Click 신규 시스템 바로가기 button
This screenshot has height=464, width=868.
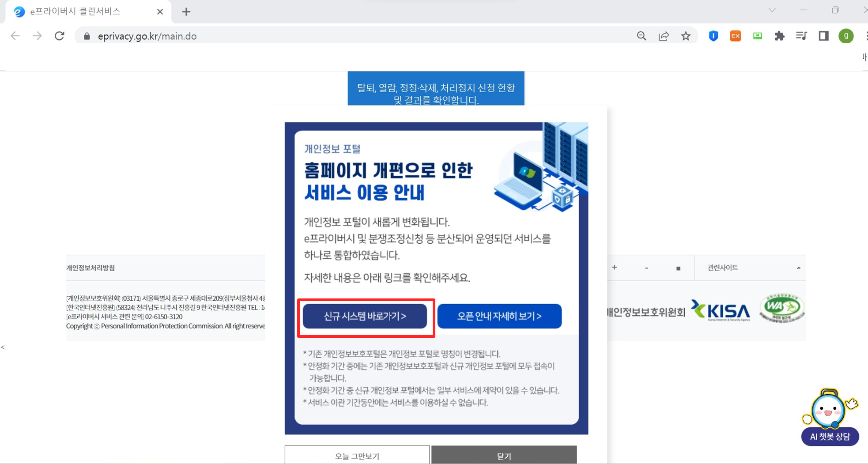[x=366, y=316]
